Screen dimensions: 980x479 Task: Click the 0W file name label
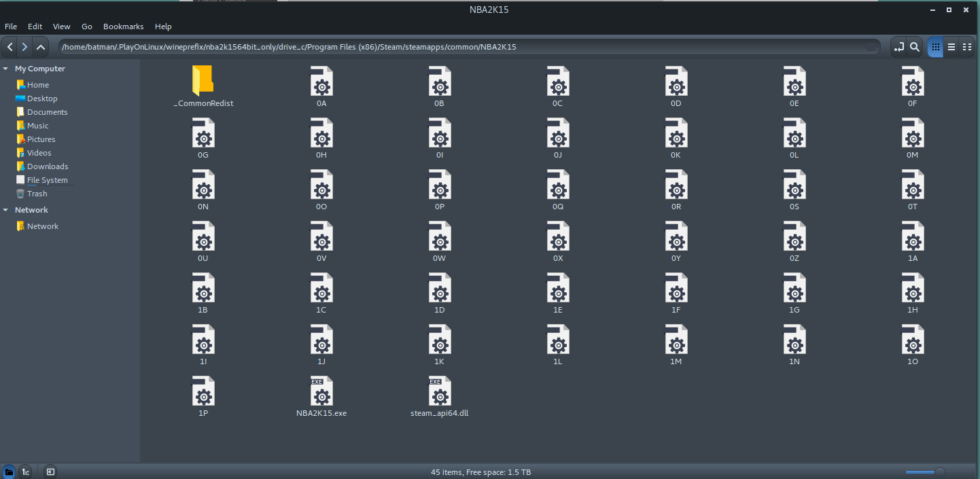pyautogui.click(x=439, y=258)
